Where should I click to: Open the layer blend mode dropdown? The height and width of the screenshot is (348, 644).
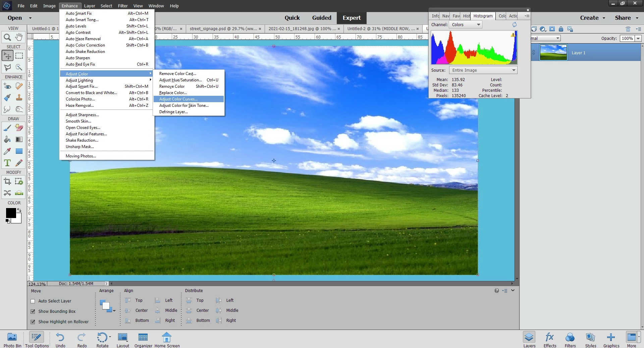(545, 39)
